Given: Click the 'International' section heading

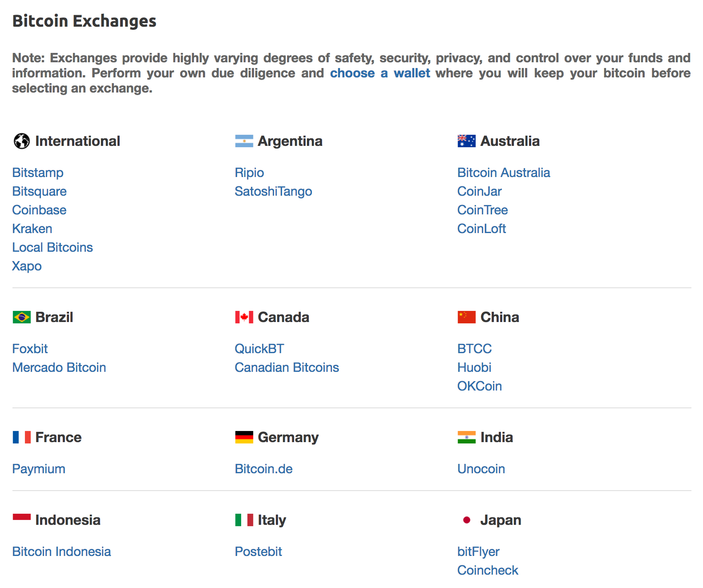Looking at the screenshot, I should 78,141.
